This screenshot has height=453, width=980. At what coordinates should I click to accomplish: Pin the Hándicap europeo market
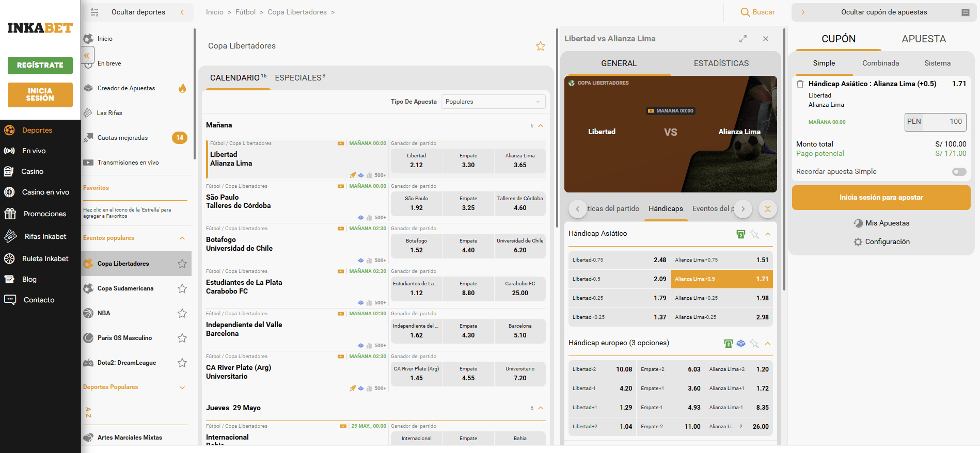[x=754, y=344]
